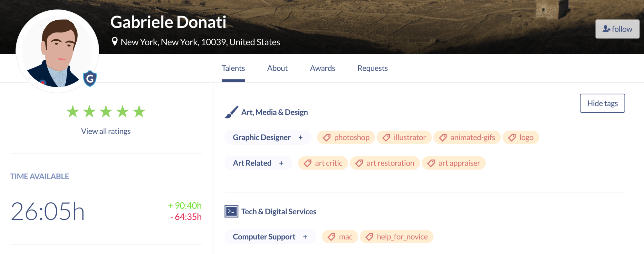Screen dimensions: 644x254
Task: Click the help_for_novice tag
Action: pos(397,237)
